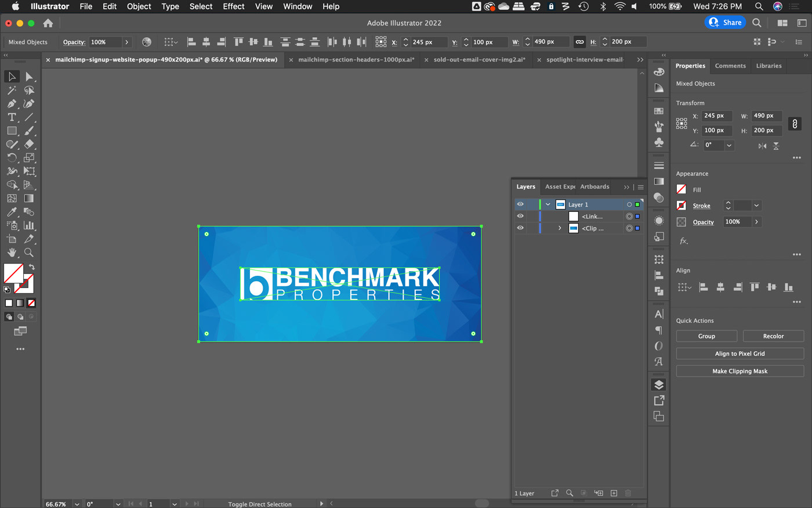The image size is (812, 508).
Task: Switch to the Comments tab
Action: (730, 66)
